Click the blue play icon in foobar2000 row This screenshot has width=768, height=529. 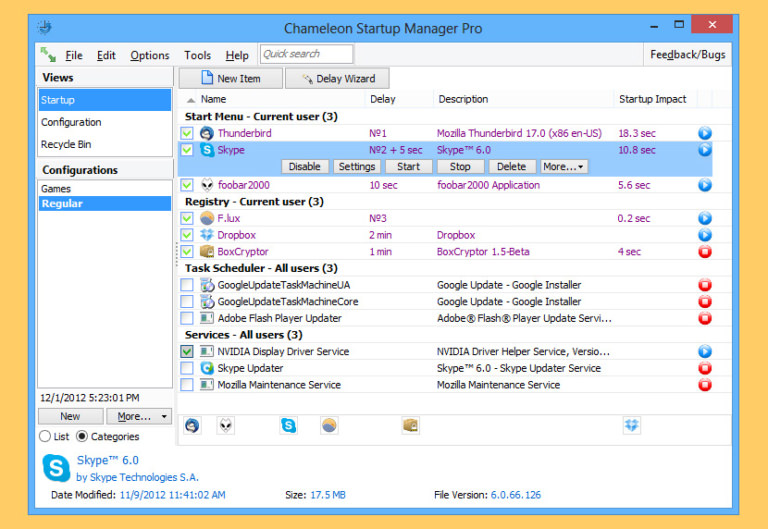[705, 185]
